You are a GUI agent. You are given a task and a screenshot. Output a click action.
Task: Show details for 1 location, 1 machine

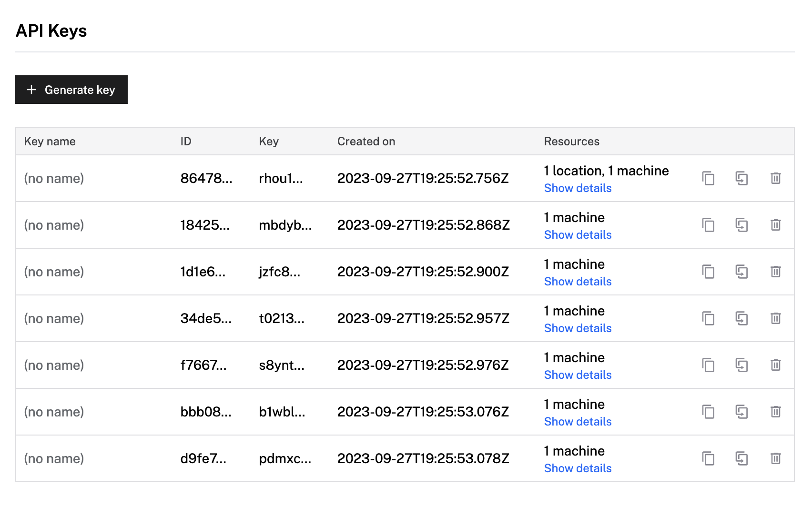coord(578,188)
